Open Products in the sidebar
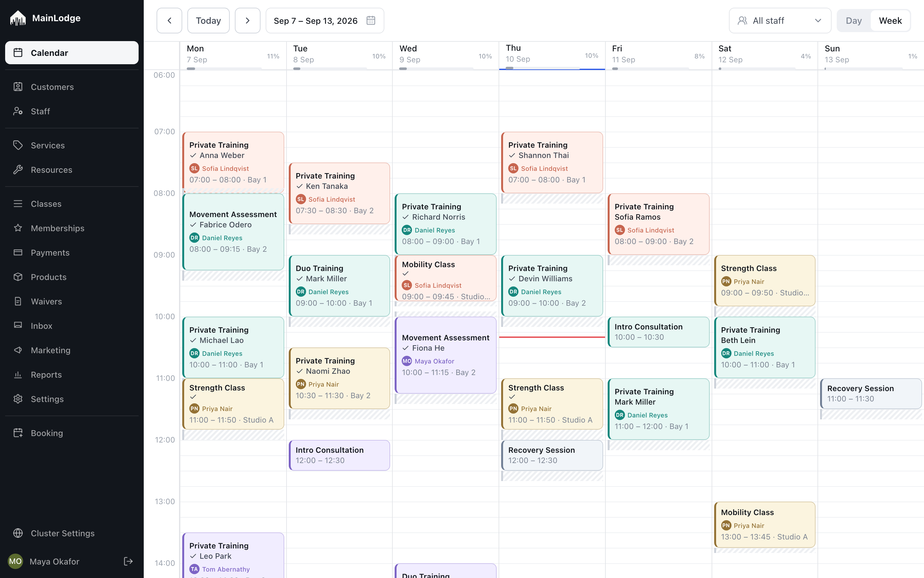Viewport: 924px width, 578px height. click(x=72, y=277)
